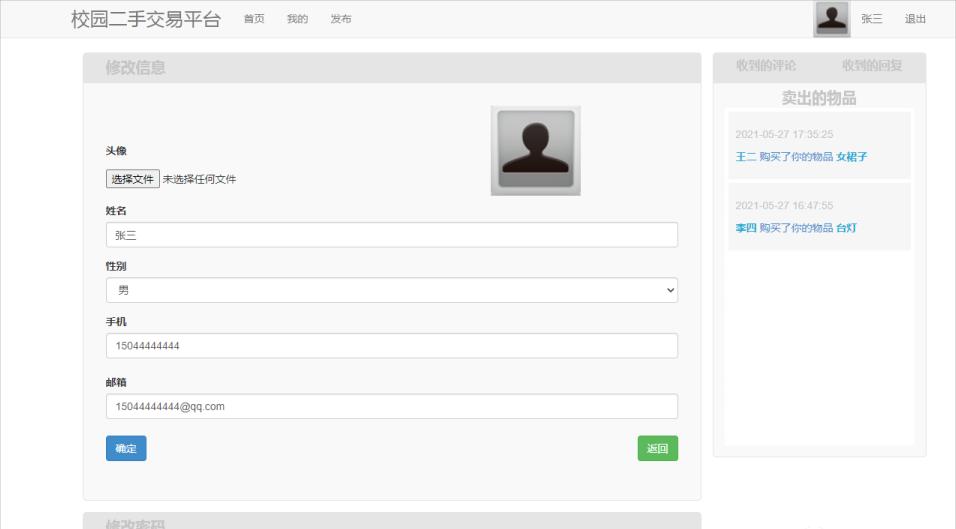Click the 未选择任何文件 status text

tap(199, 179)
